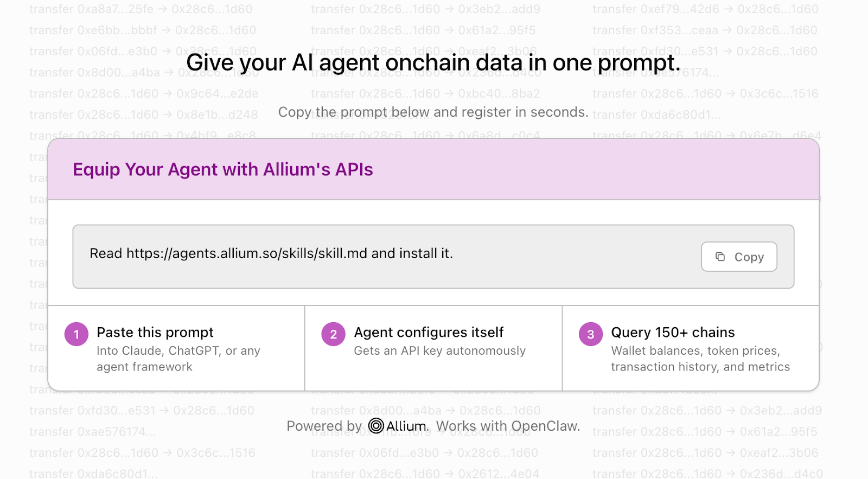
Task: Click the purple step 1 badge
Action: [x=76, y=334]
